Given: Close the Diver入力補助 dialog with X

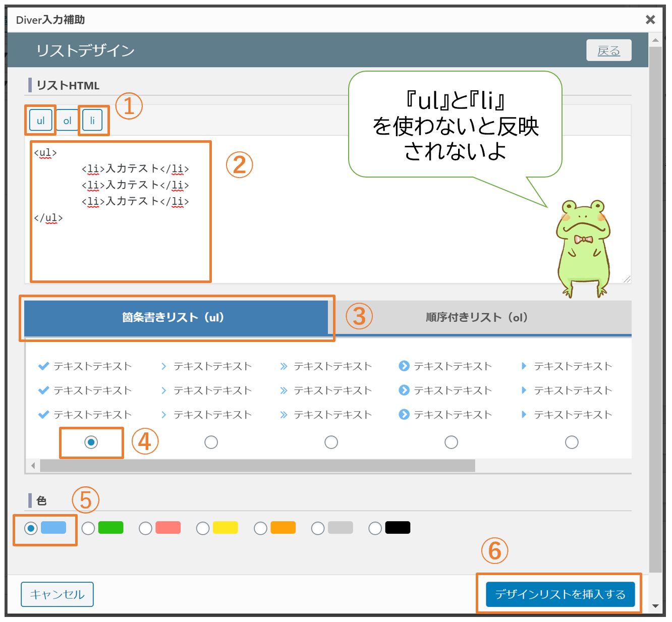Looking at the screenshot, I should pos(650,20).
